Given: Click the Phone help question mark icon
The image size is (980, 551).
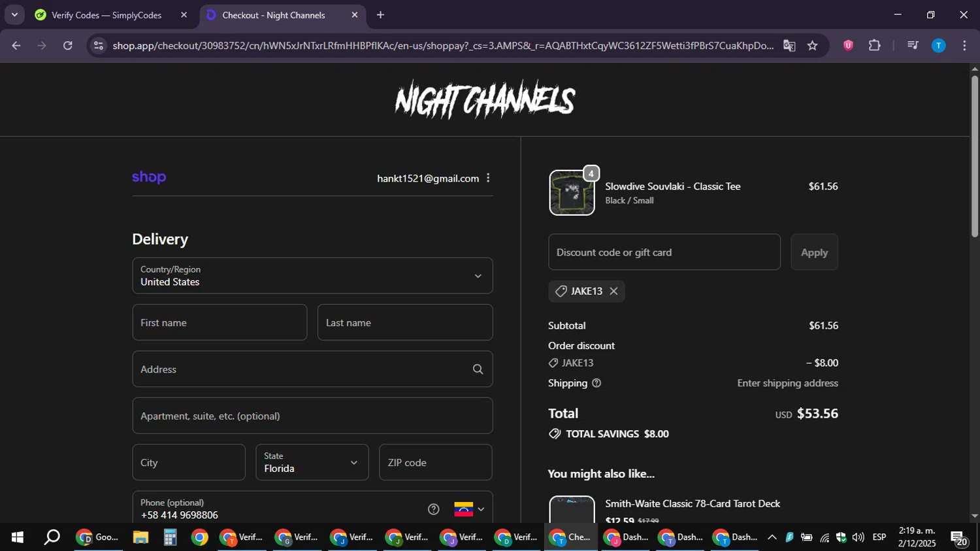Looking at the screenshot, I should point(433,509).
